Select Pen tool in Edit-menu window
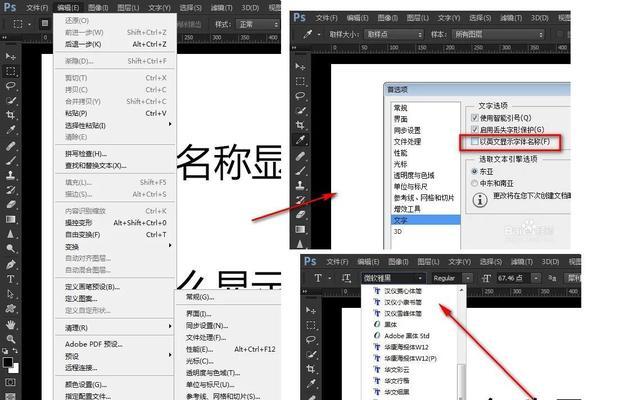This screenshot has width=624, height=400. [10, 264]
